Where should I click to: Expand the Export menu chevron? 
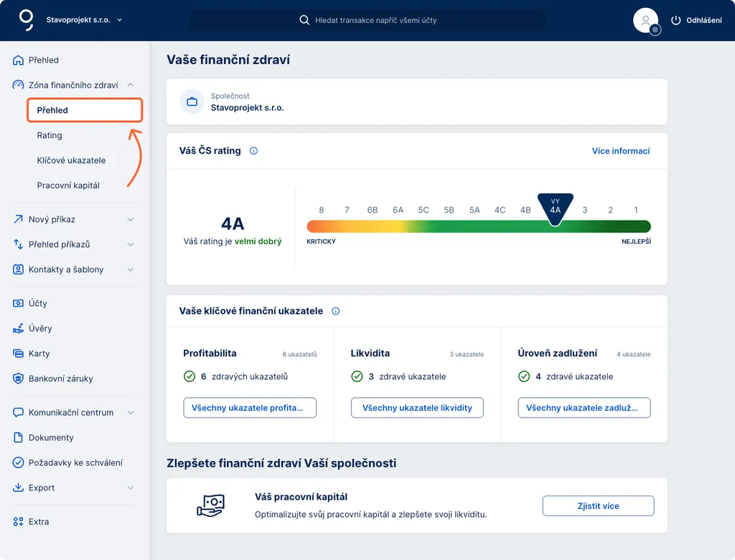click(x=131, y=487)
